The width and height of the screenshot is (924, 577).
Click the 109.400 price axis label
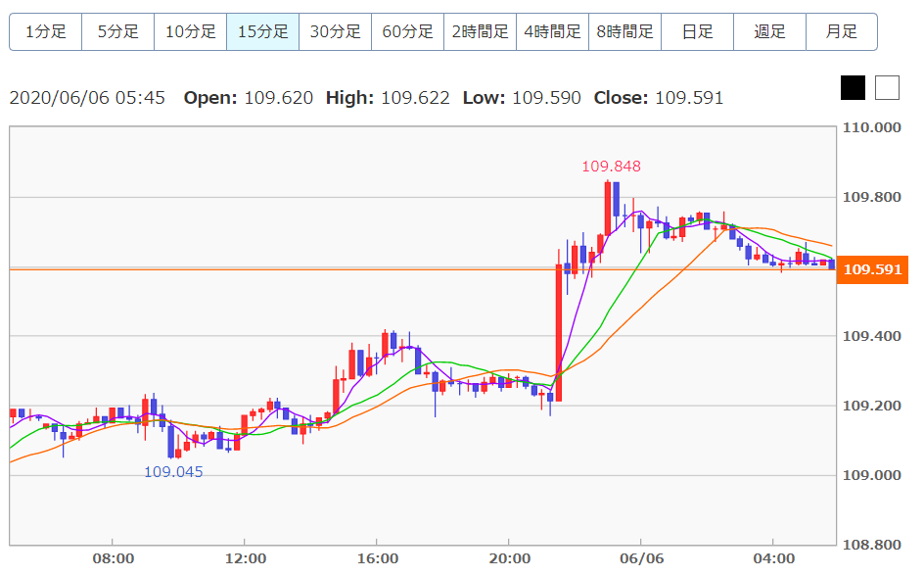pyautogui.click(x=872, y=336)
